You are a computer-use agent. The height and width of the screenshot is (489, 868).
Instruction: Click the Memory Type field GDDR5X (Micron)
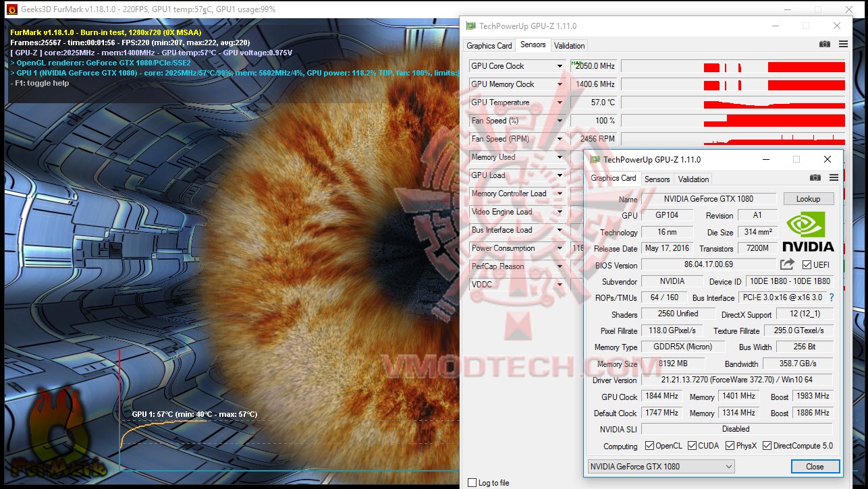684,347
